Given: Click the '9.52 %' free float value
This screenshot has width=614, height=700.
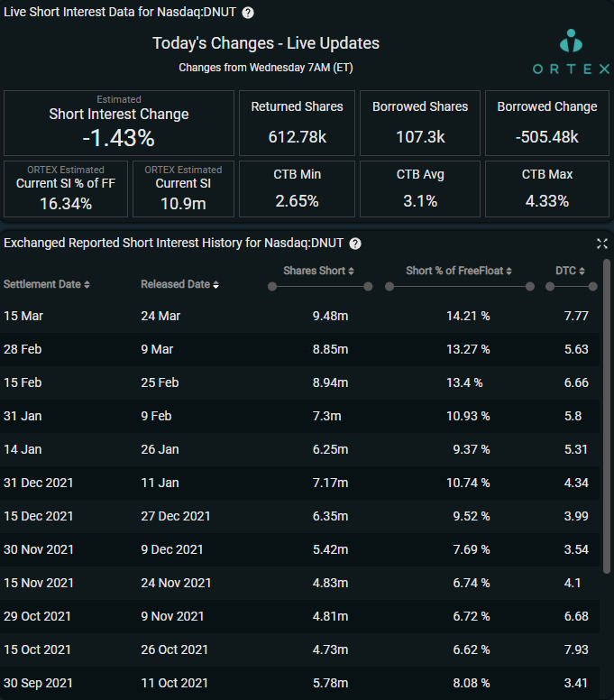Looking at the screenshot, I should pyautogui.click(x=472, y=516).
